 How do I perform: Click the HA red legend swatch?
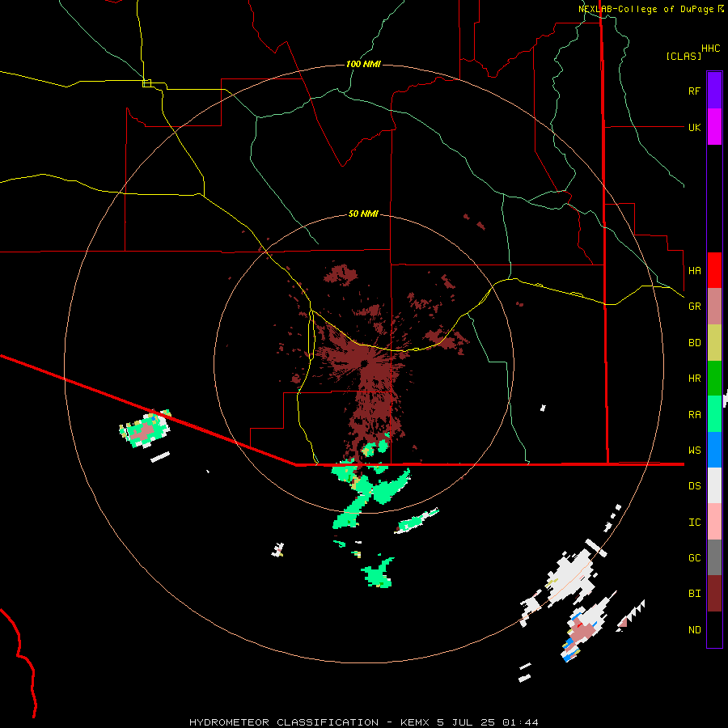[x=714, y=270]
